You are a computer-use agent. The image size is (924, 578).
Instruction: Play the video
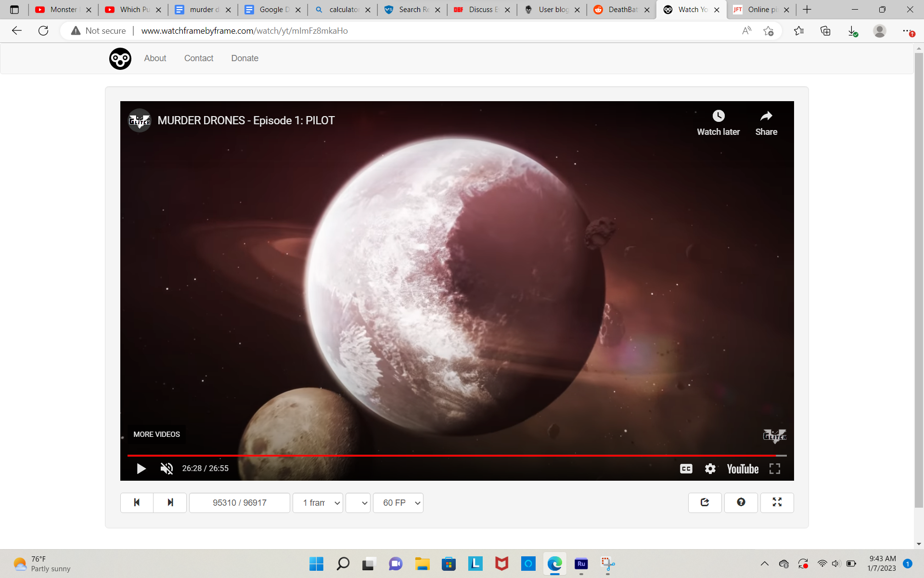pyautogui.click(x=141, y=469)
